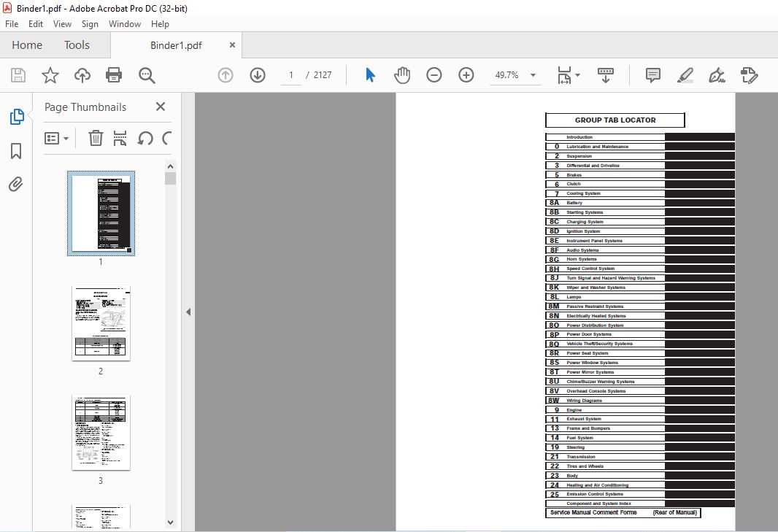Open the find text magnifier icon

147,75
